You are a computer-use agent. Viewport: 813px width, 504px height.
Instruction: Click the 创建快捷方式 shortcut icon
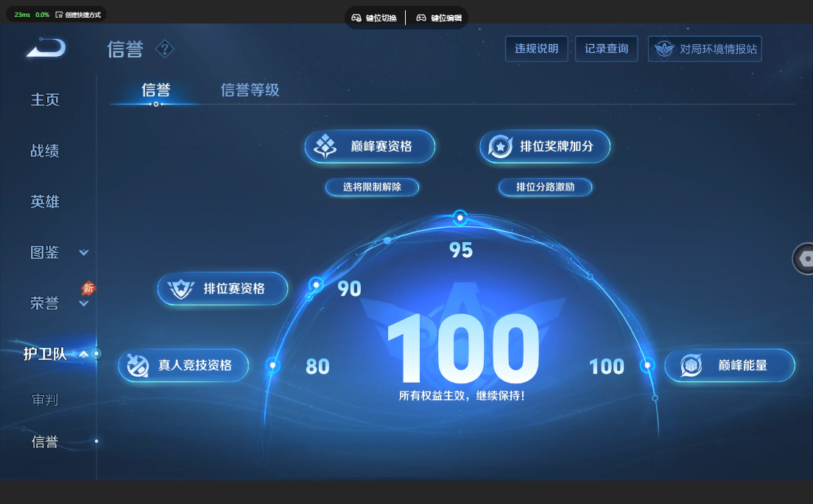pyautogui.click(x=59, y=15)
